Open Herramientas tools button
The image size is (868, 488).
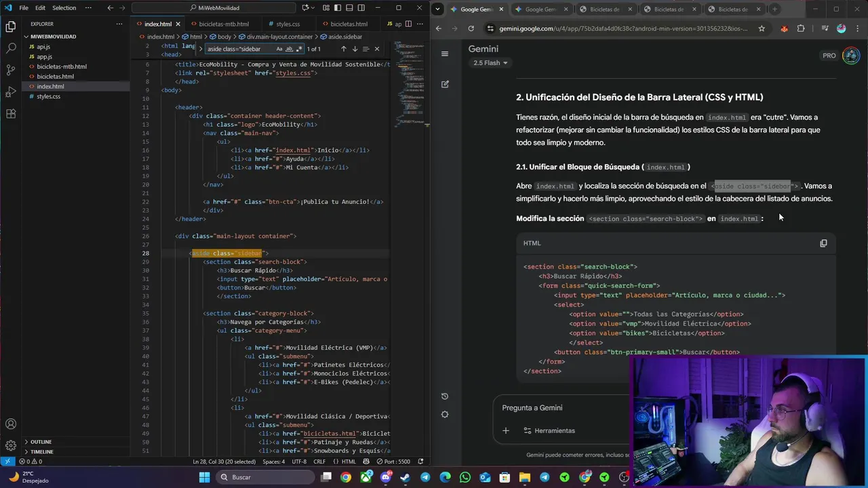click(x=549, y=430)
